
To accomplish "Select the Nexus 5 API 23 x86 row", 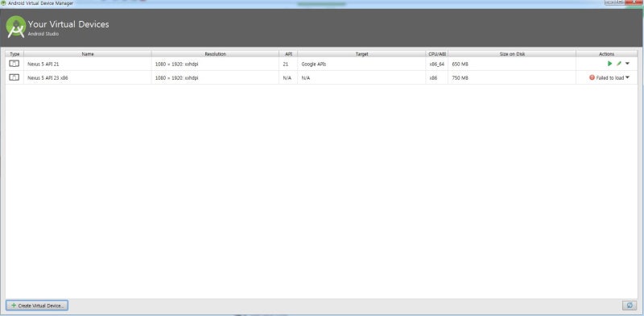I will tap(321, 77).
